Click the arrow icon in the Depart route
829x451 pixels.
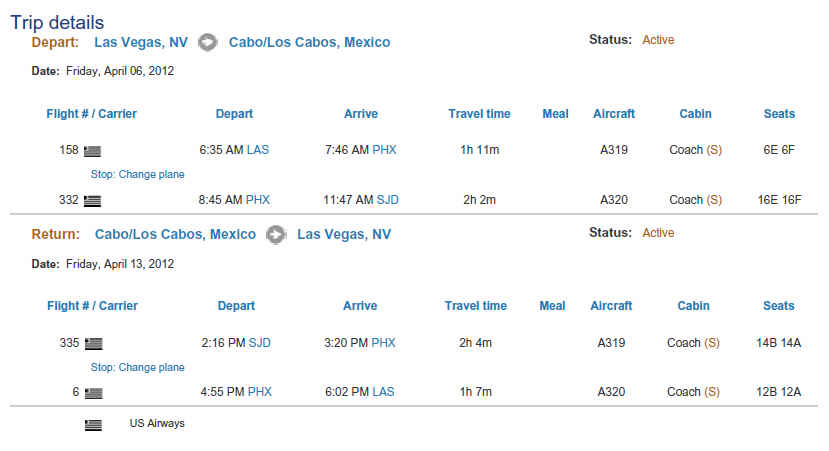coord(208,42)
